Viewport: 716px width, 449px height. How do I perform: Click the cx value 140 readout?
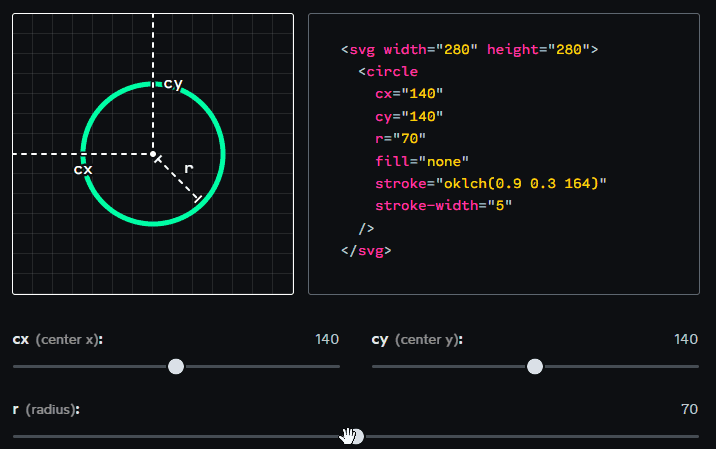click(327, 339)
